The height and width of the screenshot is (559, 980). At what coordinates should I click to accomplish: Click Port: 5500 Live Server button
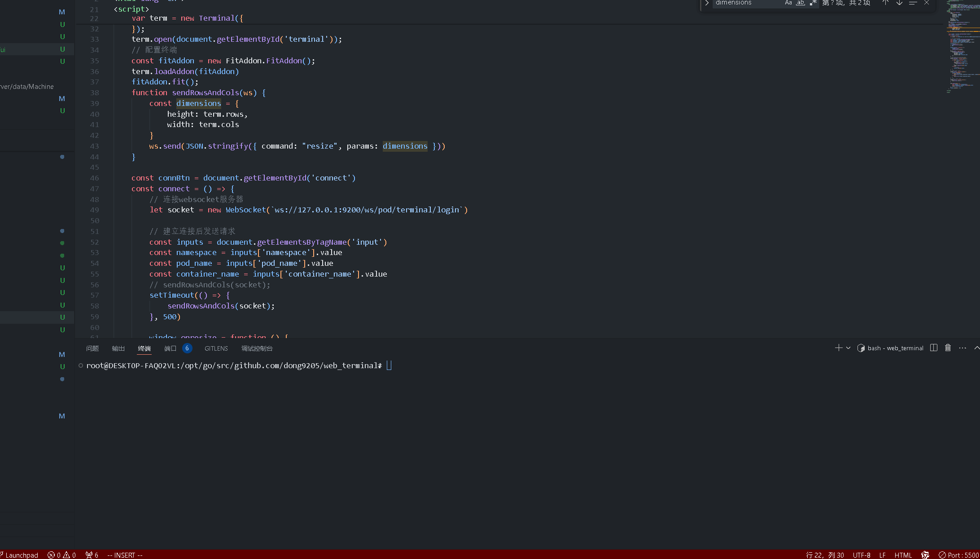pos(958,555)
